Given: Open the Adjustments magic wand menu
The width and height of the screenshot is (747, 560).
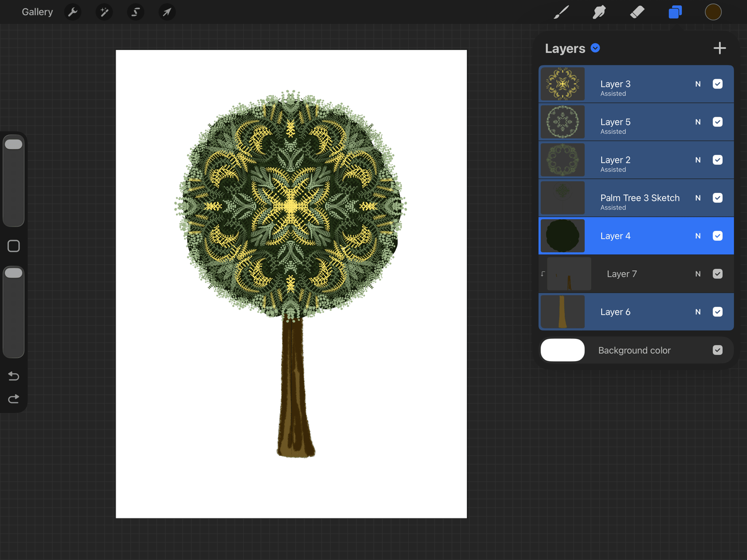Looking at the screenshot, I should pyautogui.click(x=104, y=12).
